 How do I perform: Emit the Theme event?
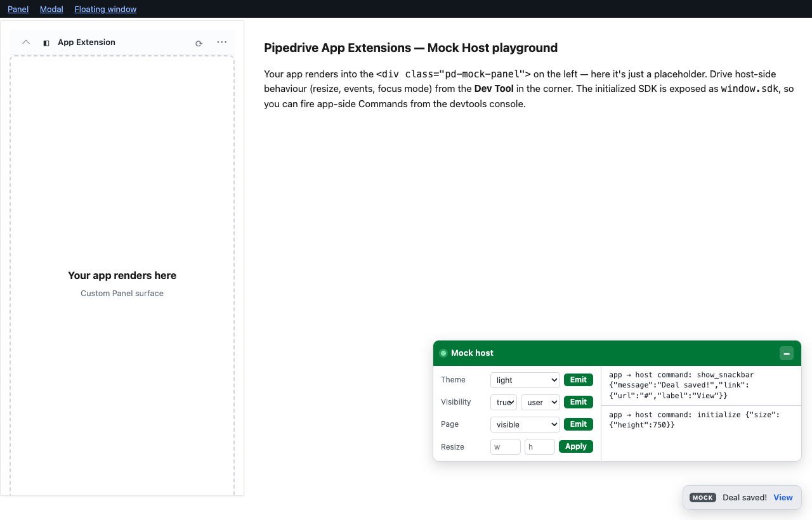579,380
